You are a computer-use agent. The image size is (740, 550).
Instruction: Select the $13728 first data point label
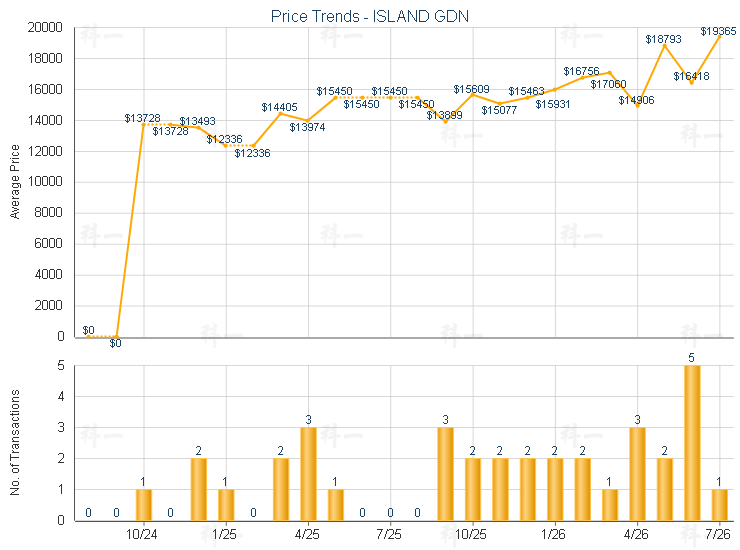click(x=143, y=118)
